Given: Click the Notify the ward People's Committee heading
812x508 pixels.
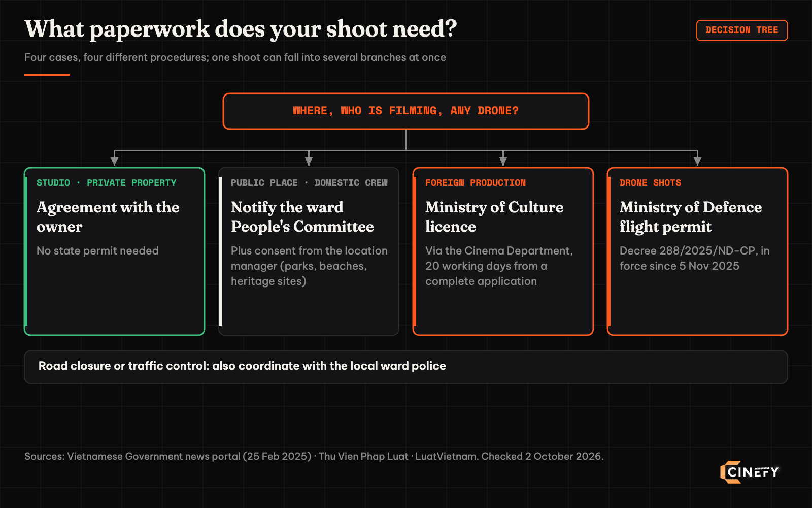Looking at the screenshot, I should click(302, 217).
